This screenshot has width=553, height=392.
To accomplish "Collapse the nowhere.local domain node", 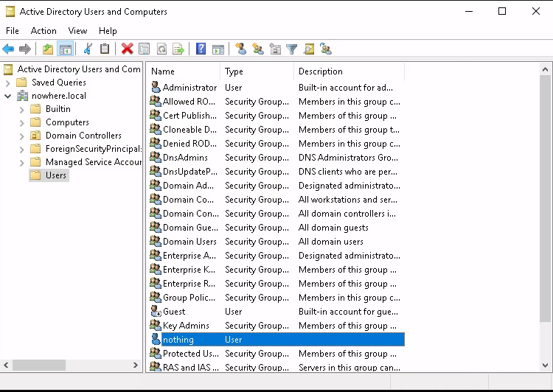I will (x=8, y=96).
